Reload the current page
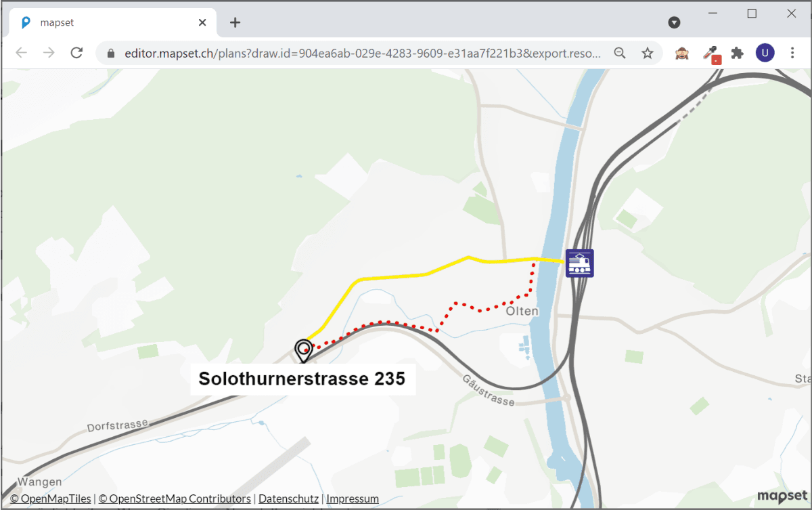Viewport: 812px width, 510px height. (x=76, y=53)
